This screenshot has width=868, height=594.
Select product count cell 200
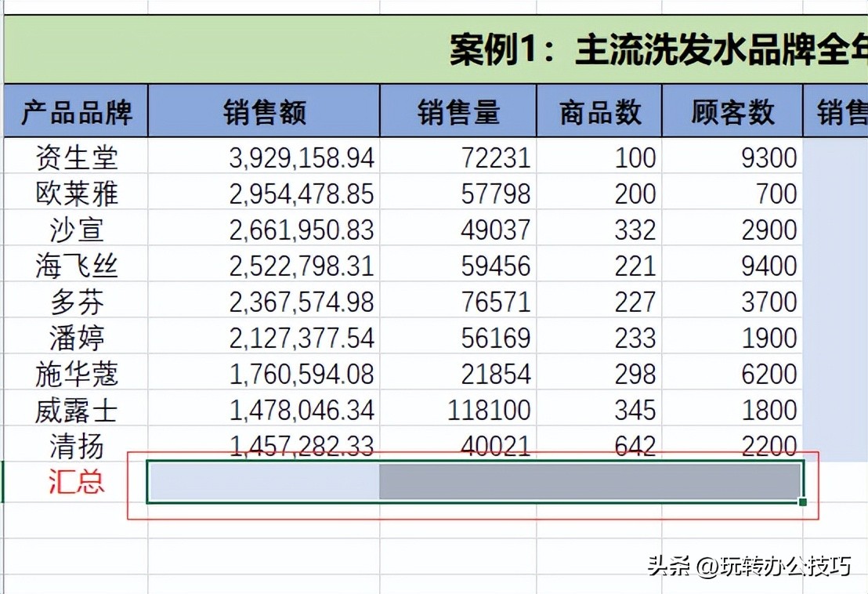click(x=599, y=192)
